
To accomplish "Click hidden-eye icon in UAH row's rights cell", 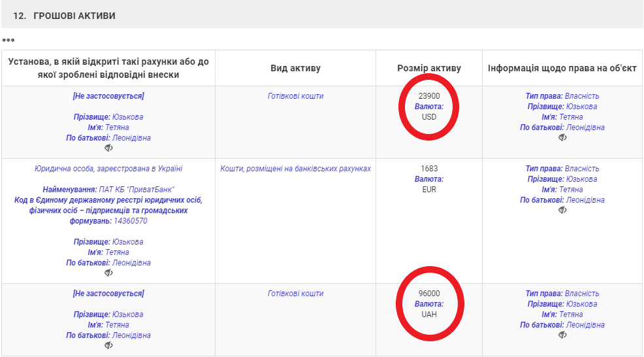I will pyautogui.click(x=562, y=335).
